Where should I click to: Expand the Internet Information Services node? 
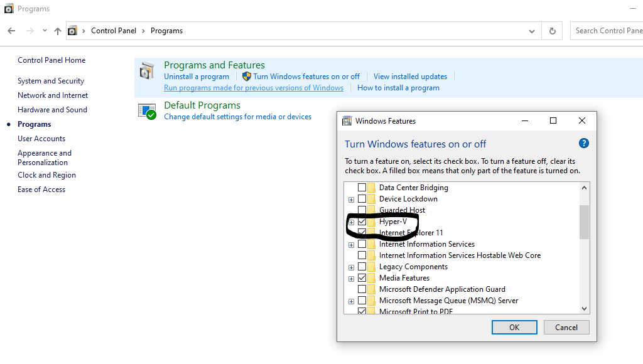click(x=351, y=245)
